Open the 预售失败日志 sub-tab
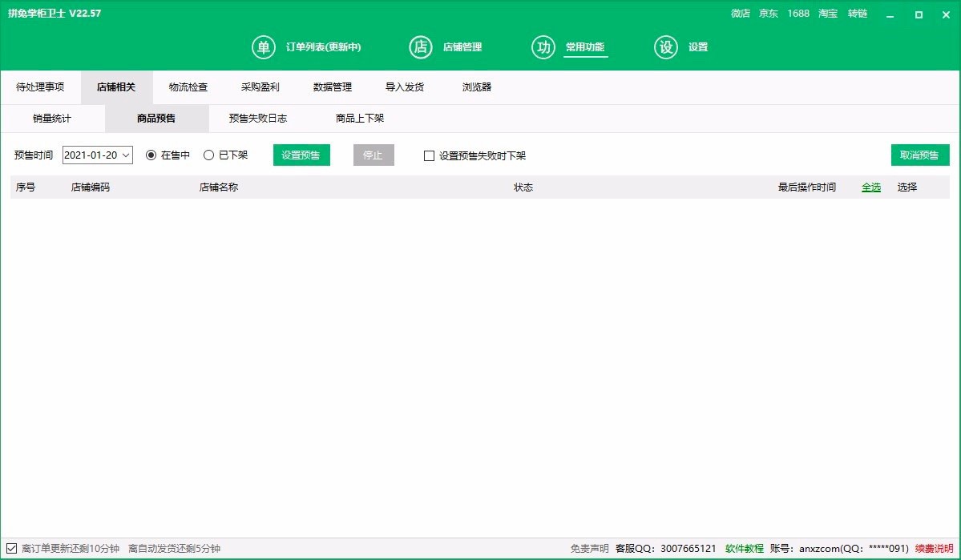This screenshot has width=961, height=560. tap(257, 119)
